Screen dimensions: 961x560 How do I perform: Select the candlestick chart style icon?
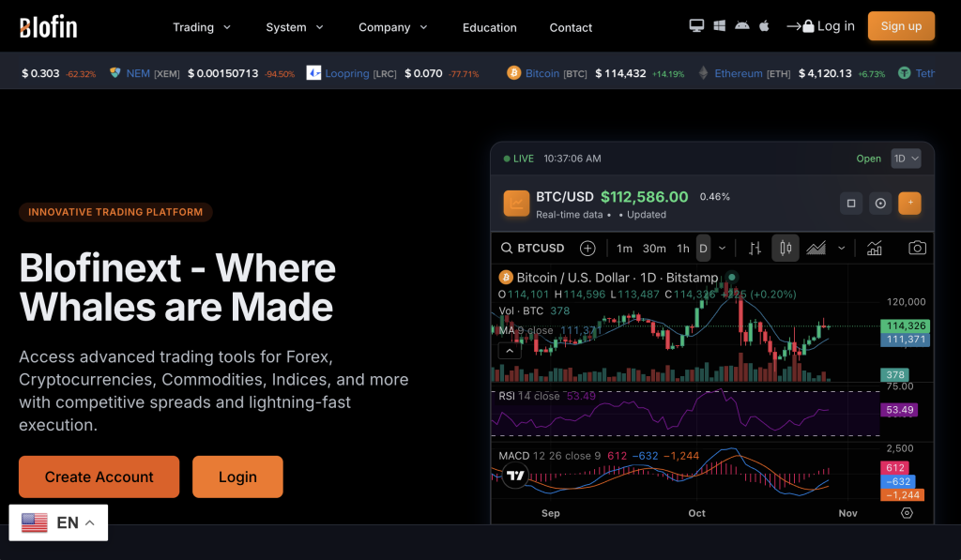(x=786, y=248)
